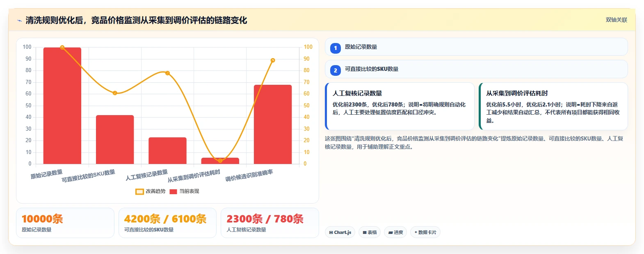Click the description paragraph starting 这张图围绕
Image resolution: width=644 pixels, height=254 pixels.
point(474,143)
